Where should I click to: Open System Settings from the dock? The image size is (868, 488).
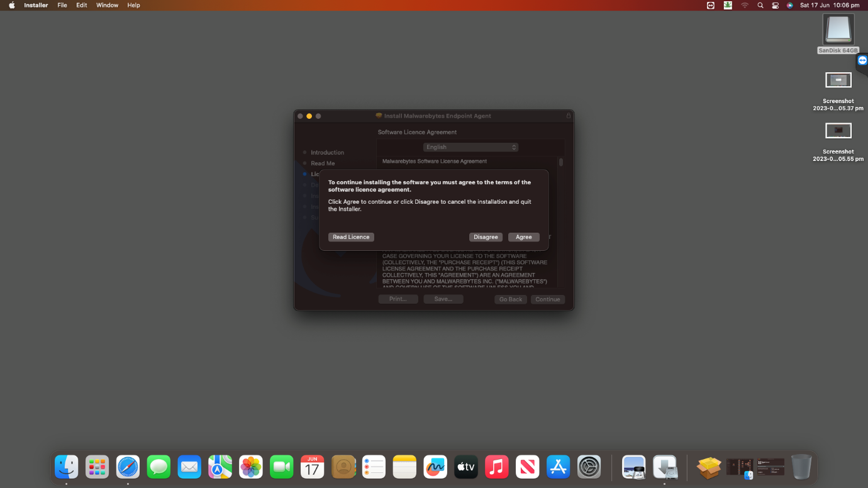coord(589,467)
